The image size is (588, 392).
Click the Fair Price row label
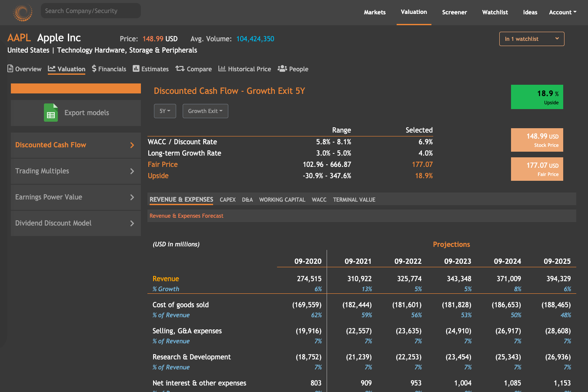163,164
